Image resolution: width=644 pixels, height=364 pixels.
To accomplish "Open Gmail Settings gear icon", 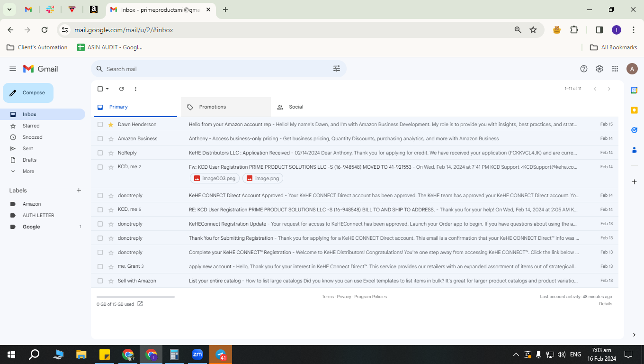I will [x=599, y=69].
